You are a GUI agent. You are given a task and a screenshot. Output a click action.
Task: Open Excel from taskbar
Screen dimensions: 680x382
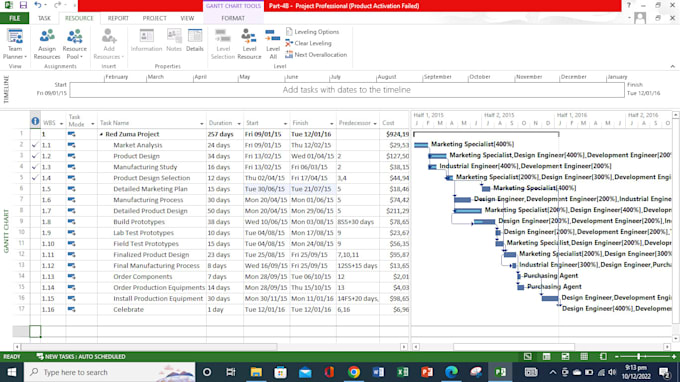(x=402, y=372)
